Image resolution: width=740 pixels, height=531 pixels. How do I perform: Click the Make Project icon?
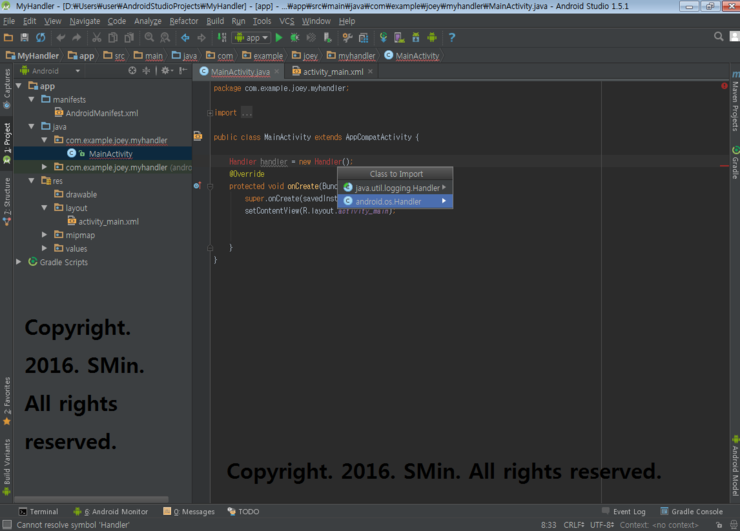pos(222,37)
